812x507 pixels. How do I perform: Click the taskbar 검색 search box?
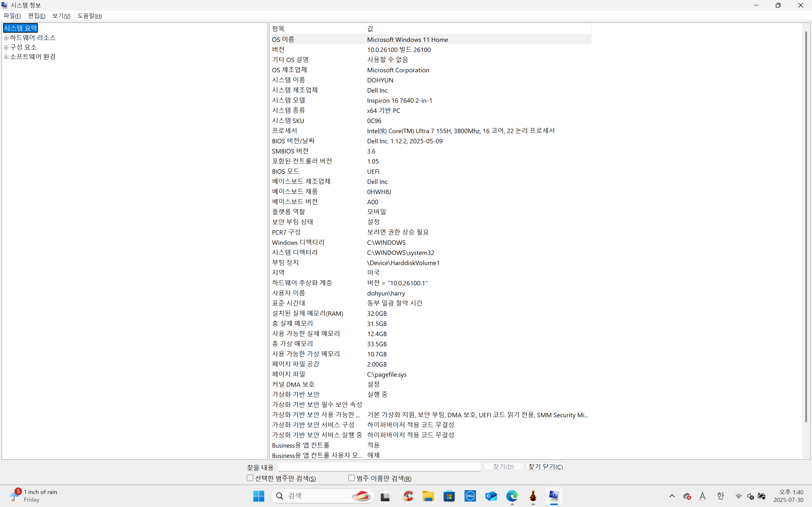pyautogui.click(x=322, y=496)
